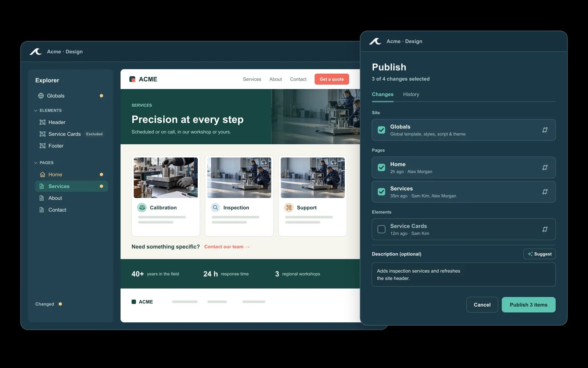Viewport: 588px width, 368px height.
Task: Select the Support card photo
Action: [x=313, y=178]
